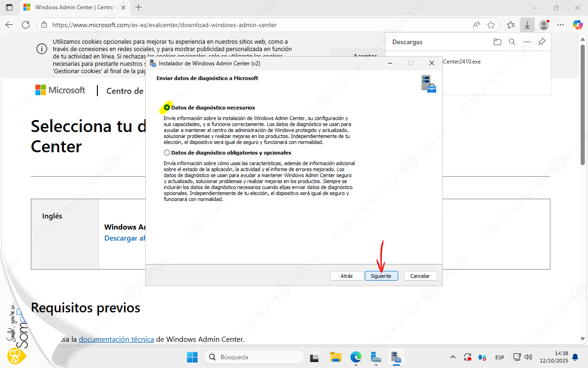Viewport: 588px width, 368px height.
Task: Open the Edge downloads toolbar icon
Action: coord(527,25)
